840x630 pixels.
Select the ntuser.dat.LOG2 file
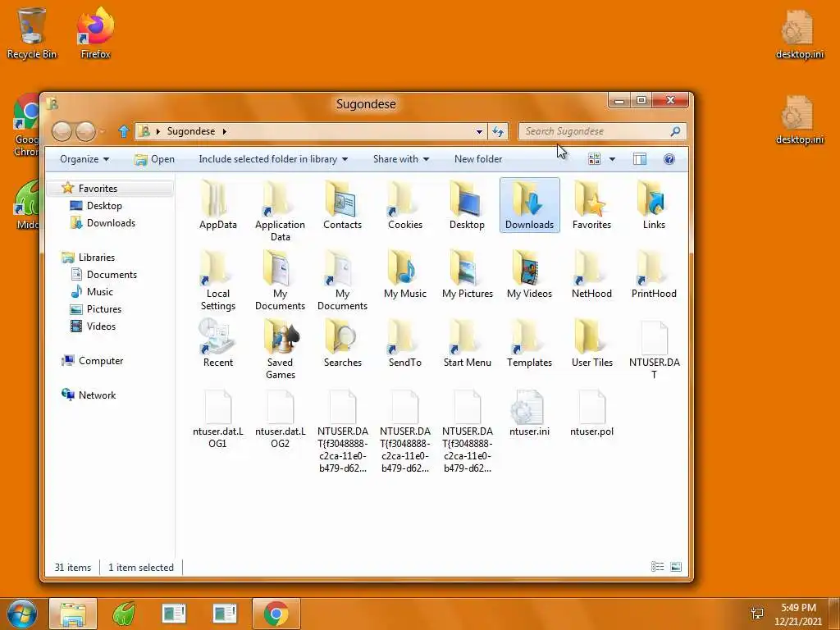(280, 419)
